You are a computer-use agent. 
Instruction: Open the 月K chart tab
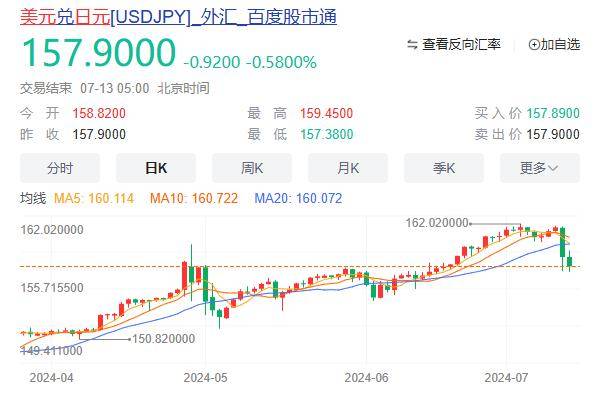348,168
